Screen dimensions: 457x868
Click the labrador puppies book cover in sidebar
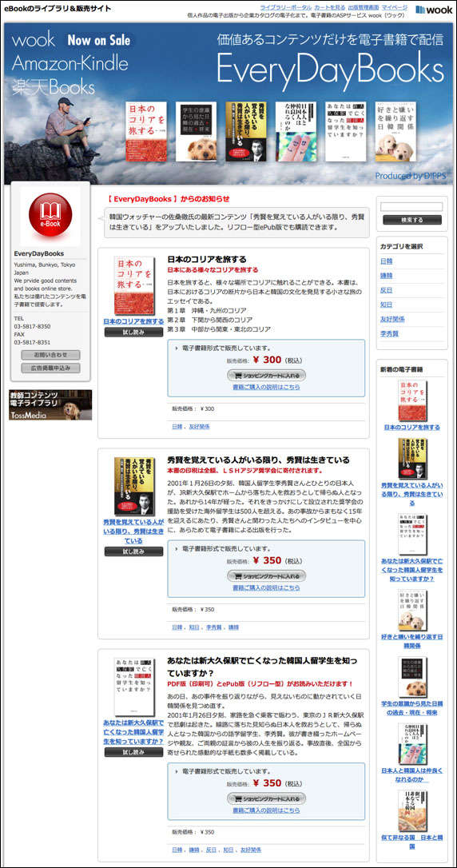412,611
